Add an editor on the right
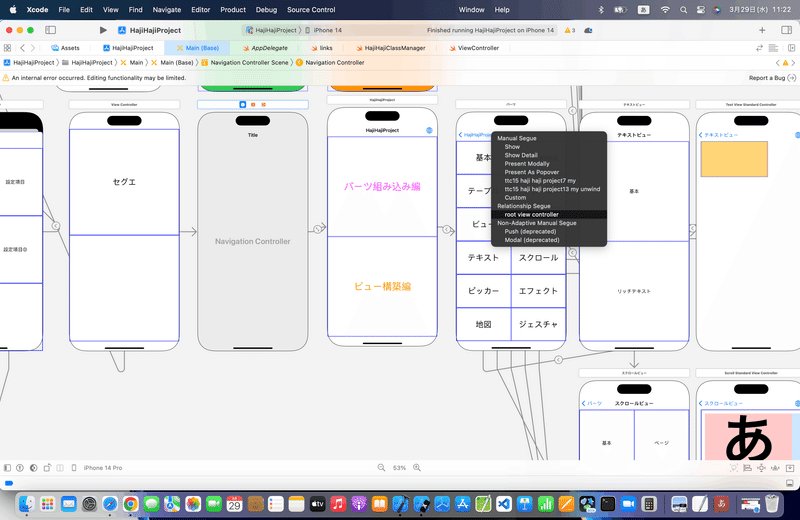Viewport: 800px width, 520px height. click(x=791, y=48)
